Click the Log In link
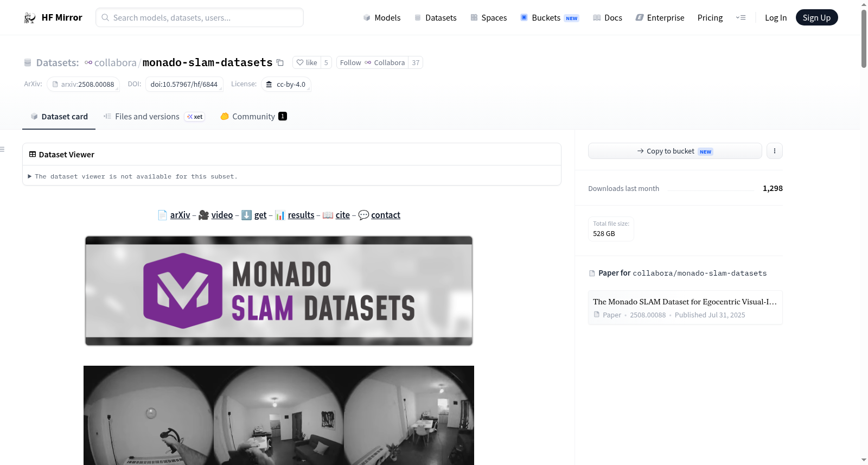 tap(776, 17)
